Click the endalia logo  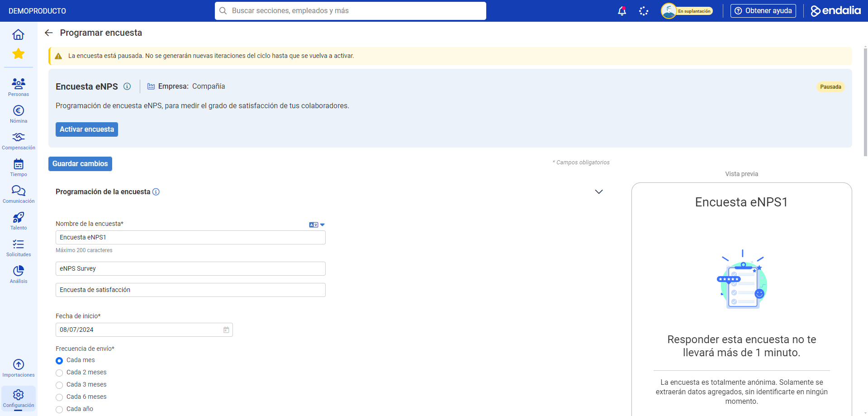coord(835,10)
